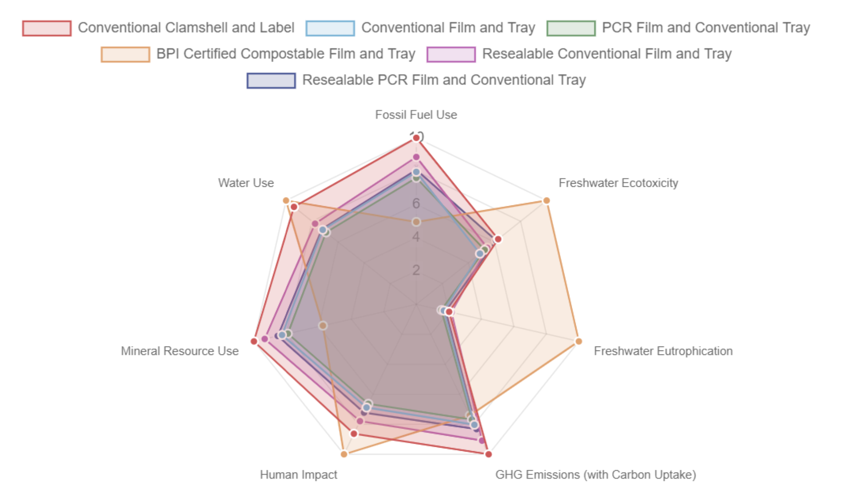Click the orange point on the Fossil Fuel axis

pyautogui.click(x=416, y=222)
